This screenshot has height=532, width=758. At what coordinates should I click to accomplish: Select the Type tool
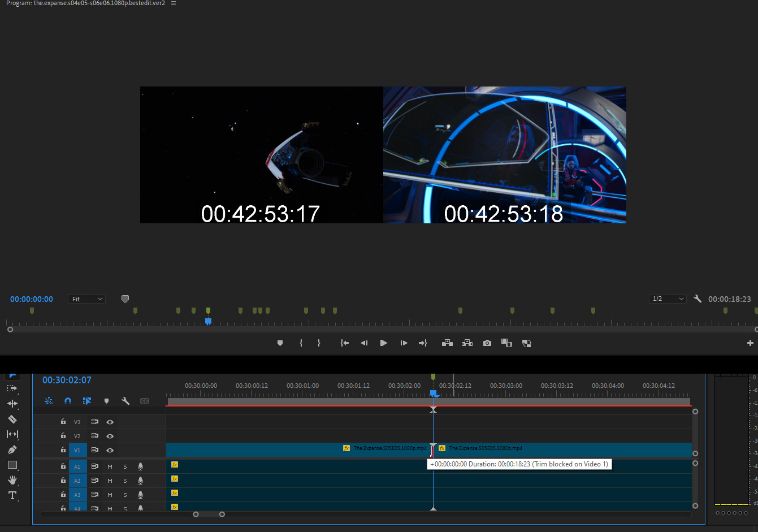[12, 496]
